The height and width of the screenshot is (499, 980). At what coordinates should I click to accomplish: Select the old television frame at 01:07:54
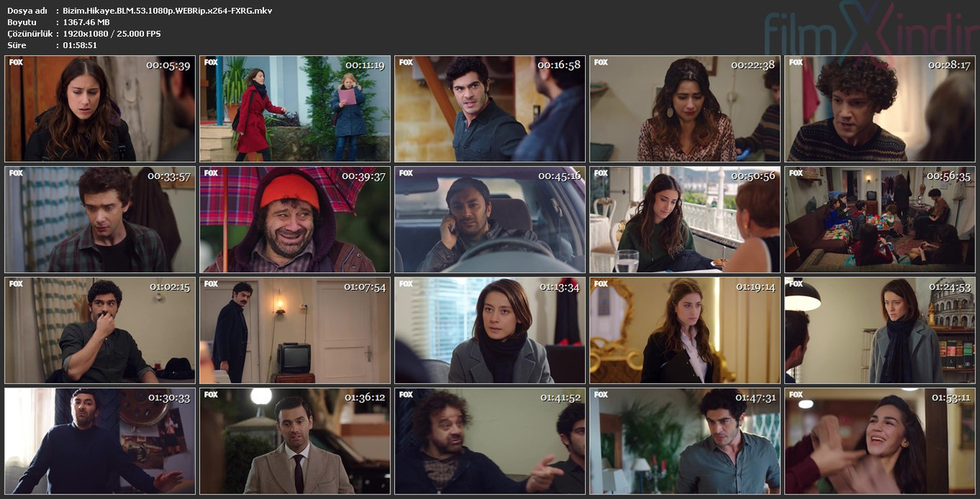(295, 331)
